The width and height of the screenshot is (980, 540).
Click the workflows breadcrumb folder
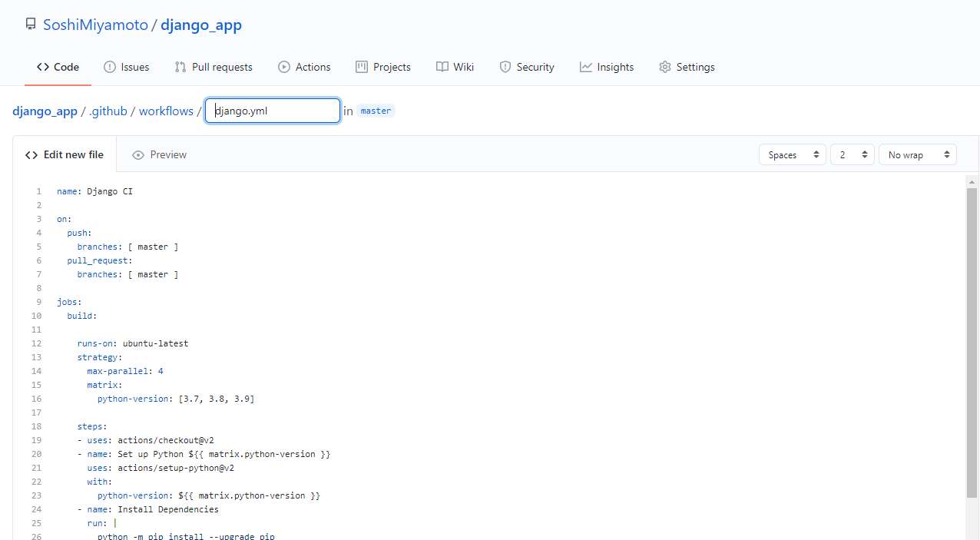166,111
